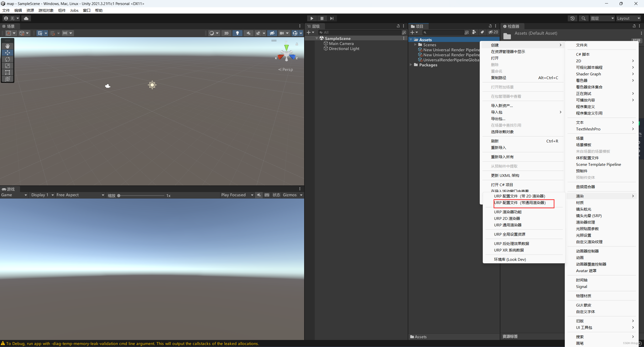Toggle 2D mode in Scene view
Screen dimensions: 644x347
click(226, 33)
